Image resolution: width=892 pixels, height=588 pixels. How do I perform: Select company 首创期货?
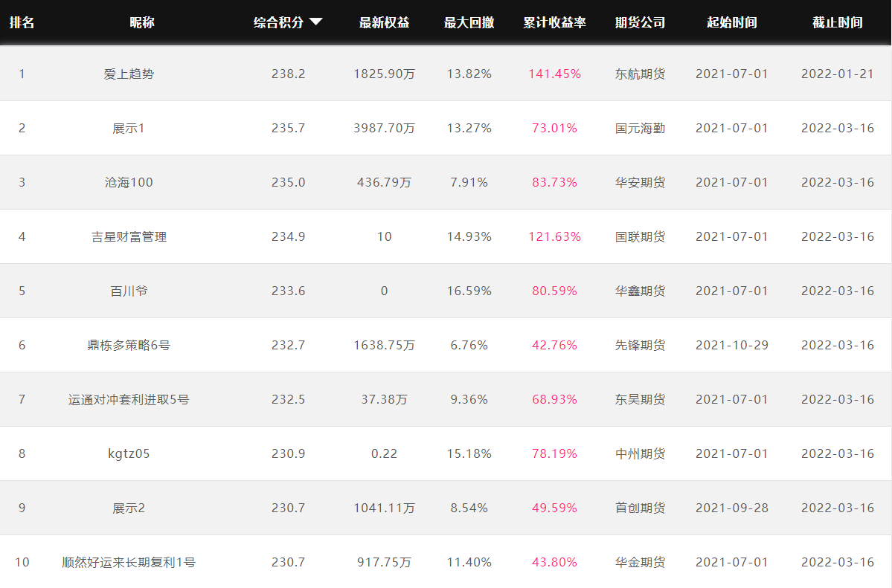point(640,508)
